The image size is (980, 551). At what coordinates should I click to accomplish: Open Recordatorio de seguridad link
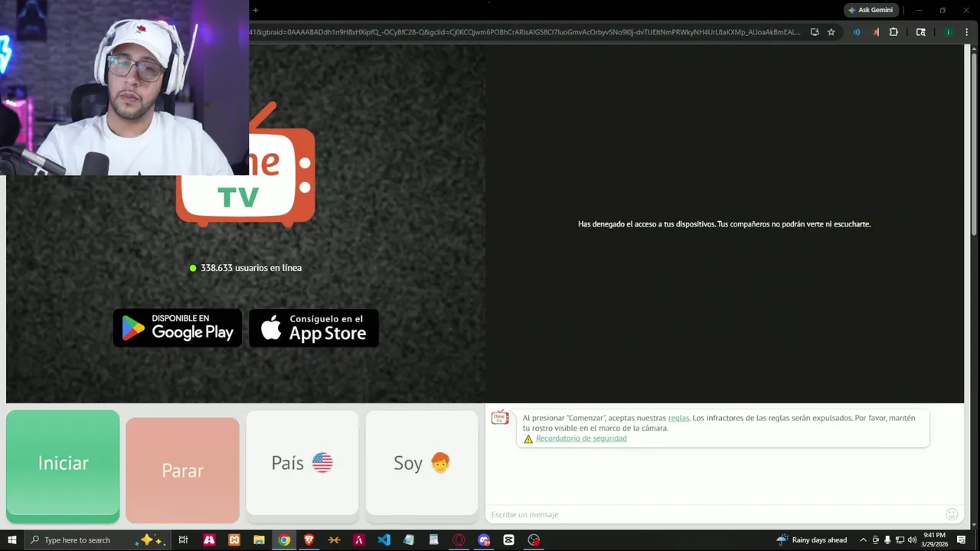pos(581,439)
